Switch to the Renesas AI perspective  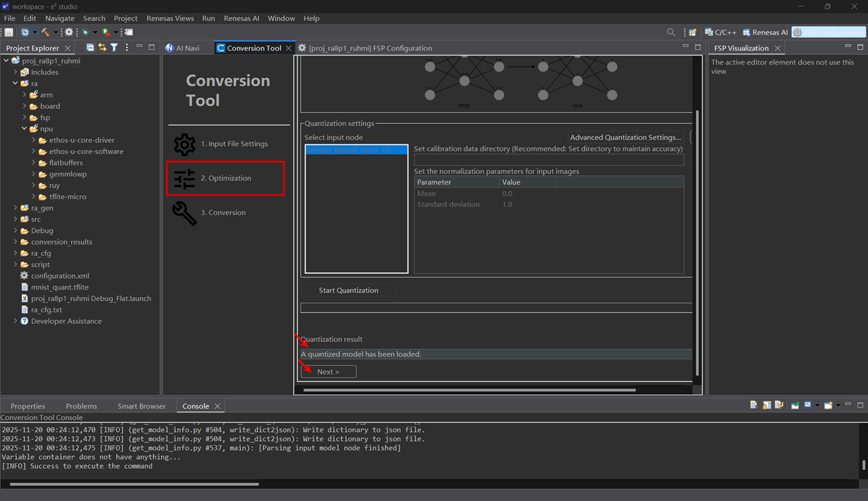pyautogui.click(x=765, y=32)
